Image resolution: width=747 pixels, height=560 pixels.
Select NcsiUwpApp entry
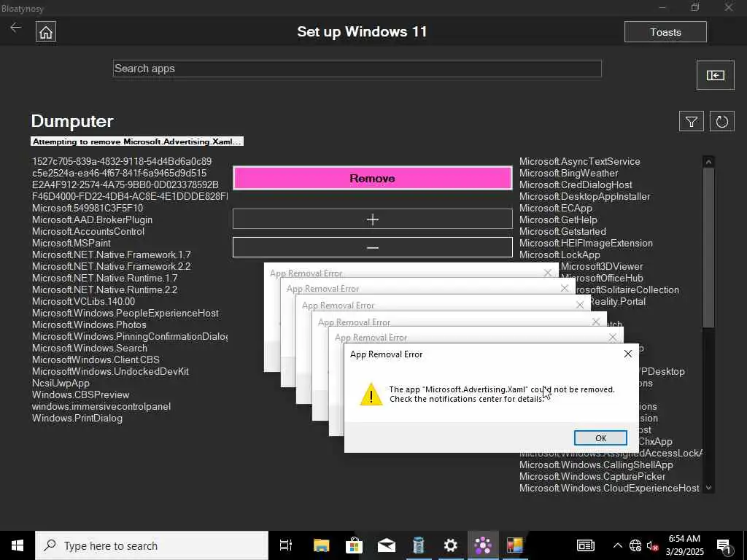click(61, 384)
